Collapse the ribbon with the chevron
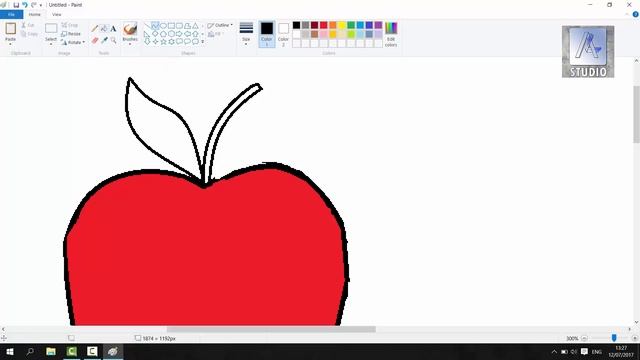The height and width of the screenshot is (360, 640). tap(627, 14)
